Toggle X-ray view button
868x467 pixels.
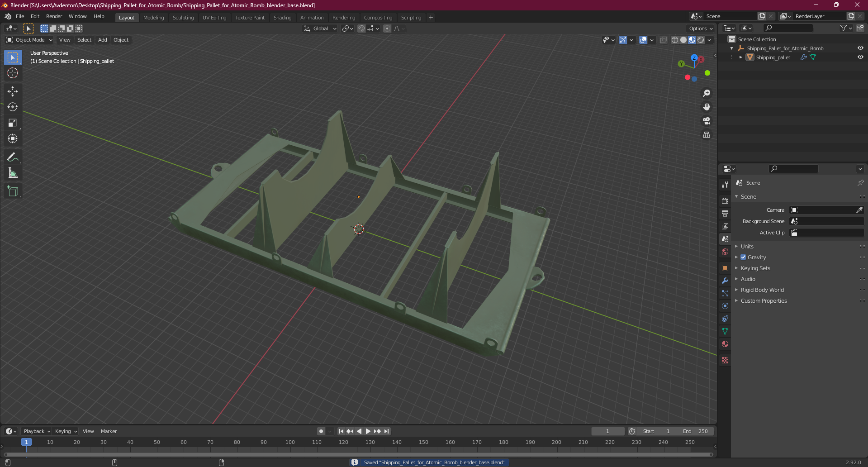664,40
